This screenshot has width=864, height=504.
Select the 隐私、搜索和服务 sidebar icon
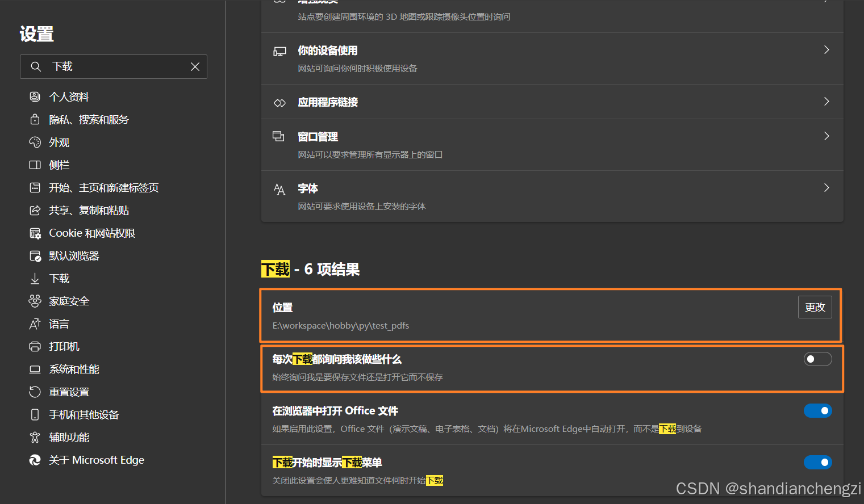[x=35, y=119]
